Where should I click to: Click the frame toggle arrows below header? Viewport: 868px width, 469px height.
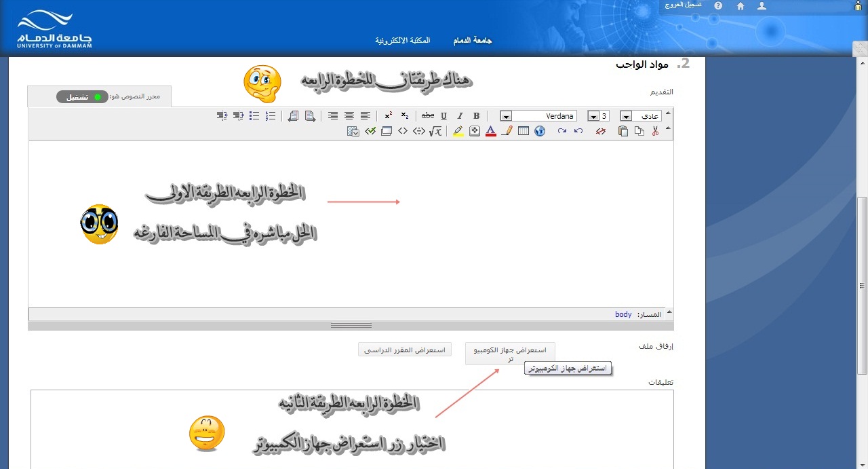point(860,48)
